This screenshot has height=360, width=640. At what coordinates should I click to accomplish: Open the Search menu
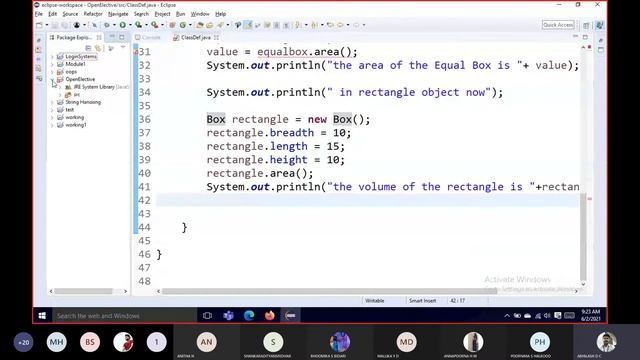pos(141,14)
